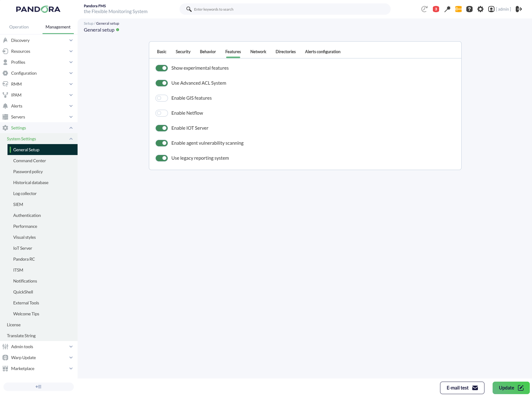Open the Command Center settings link
The height and width of the screenshot is (396, 532).
coord(30,161)
